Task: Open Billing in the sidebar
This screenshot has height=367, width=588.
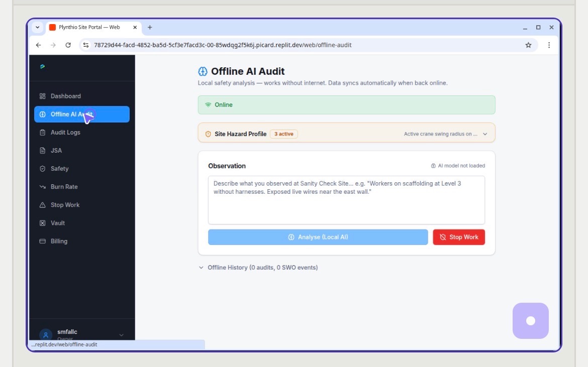Action: pyautogui.click(x=82, y=241)
